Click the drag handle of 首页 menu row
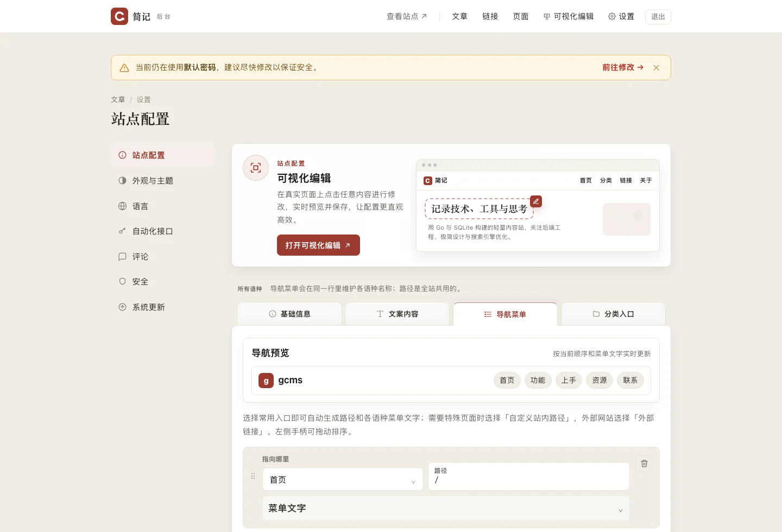782x532 pixels. 253,476
